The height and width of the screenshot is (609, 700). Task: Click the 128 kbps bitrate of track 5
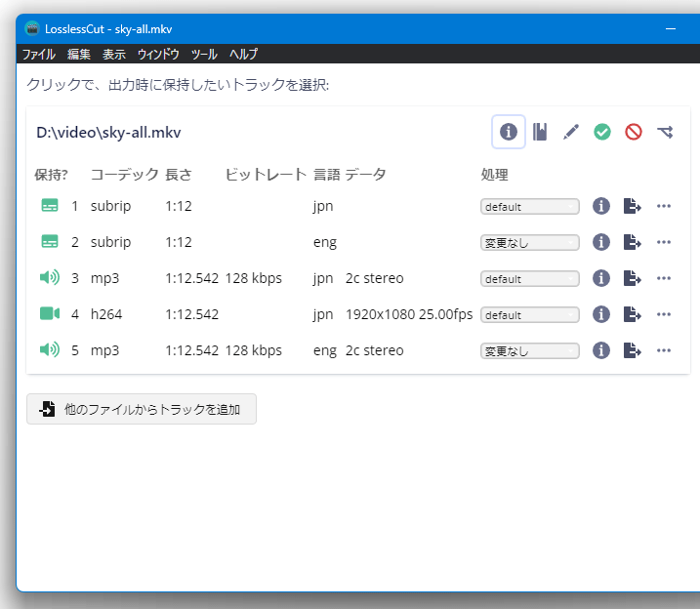tap(254, 350)
